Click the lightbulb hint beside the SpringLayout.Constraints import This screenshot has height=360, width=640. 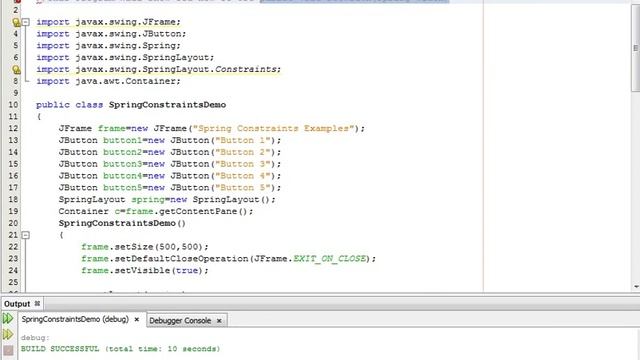16,69
